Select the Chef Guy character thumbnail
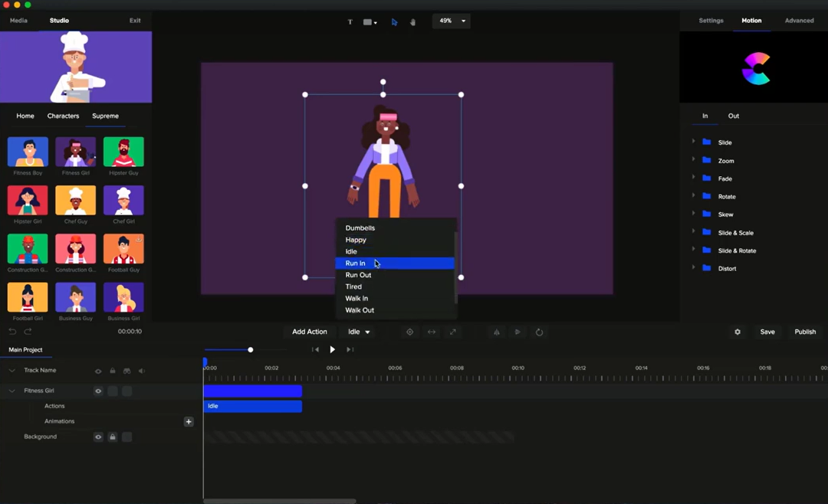The height and width of the screenshot is (504, 828). click(75, 200)
